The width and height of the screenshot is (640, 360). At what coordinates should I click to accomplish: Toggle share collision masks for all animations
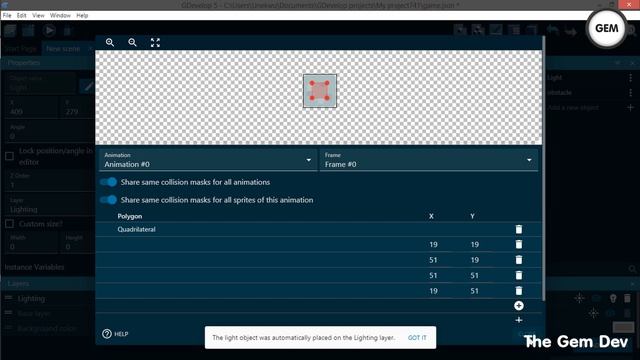(109, 182)
